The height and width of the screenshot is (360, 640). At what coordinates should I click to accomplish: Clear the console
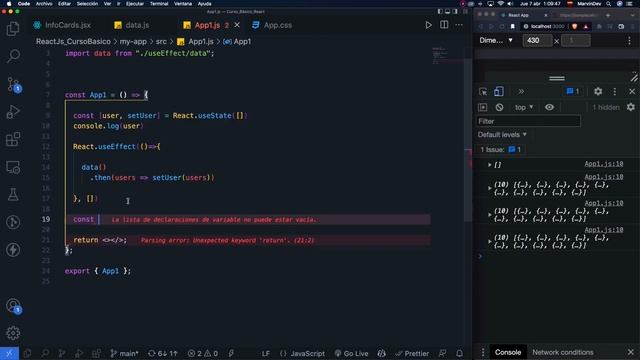click(x=499, y=107)
